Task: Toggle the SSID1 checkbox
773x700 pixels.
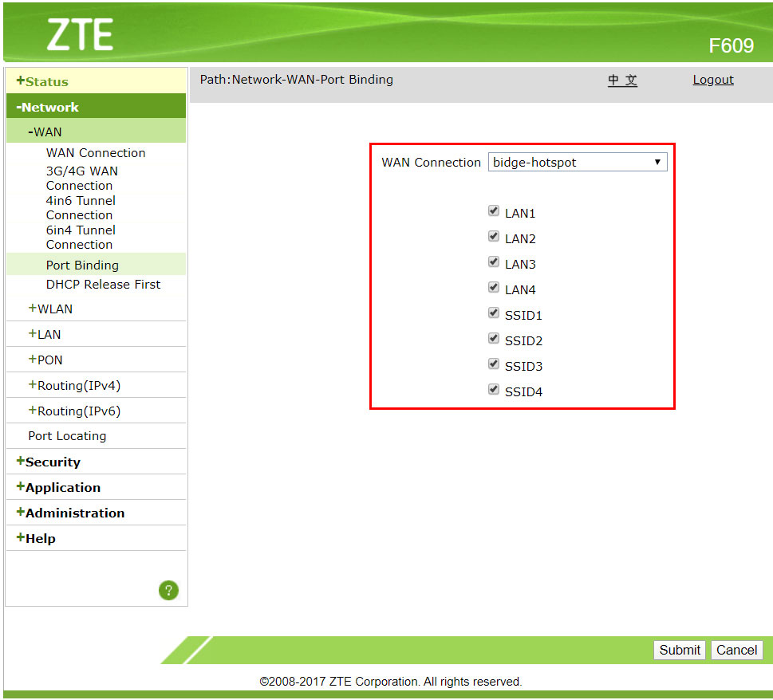Action: coord(494,313)
